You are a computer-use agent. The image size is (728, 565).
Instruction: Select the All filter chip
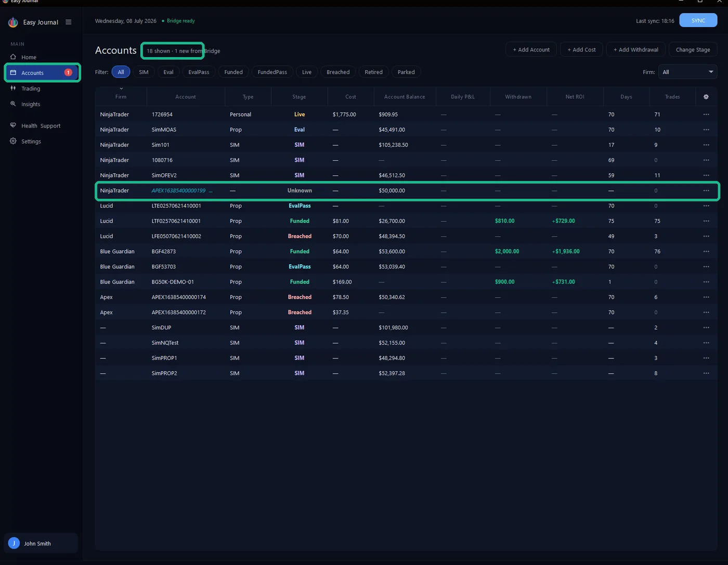(121, 72)
